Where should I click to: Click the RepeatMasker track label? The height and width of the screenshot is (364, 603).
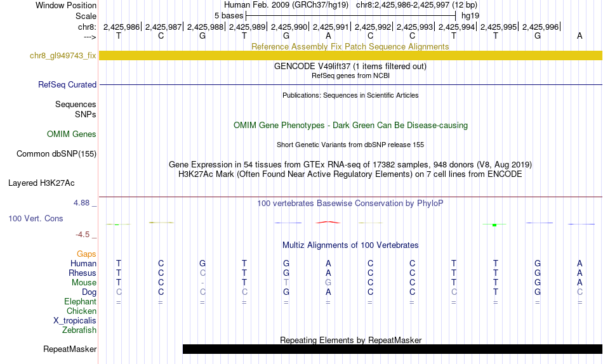70,349
